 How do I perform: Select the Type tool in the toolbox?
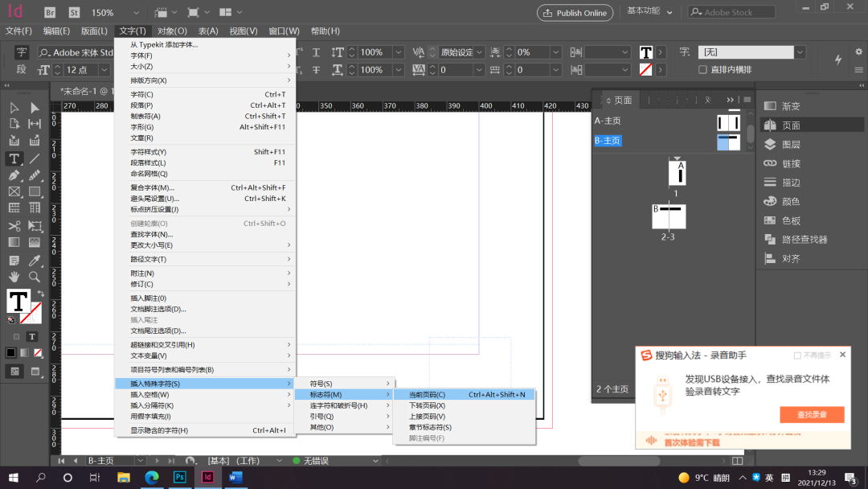14,158
